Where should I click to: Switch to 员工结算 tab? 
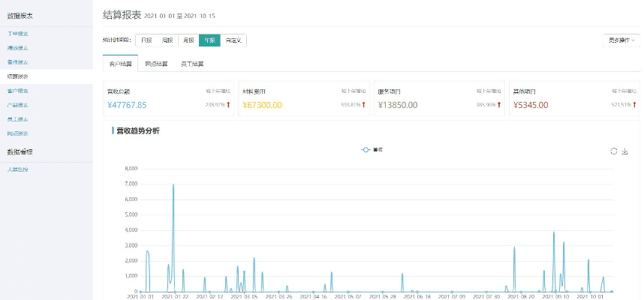coord(192,64)
